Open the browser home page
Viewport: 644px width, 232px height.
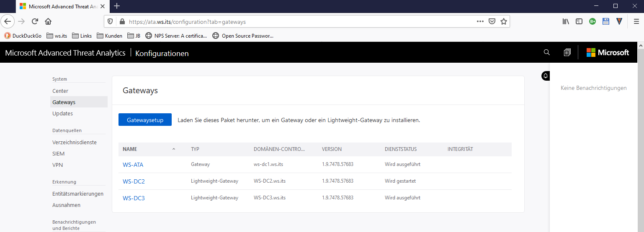[49, 21]
